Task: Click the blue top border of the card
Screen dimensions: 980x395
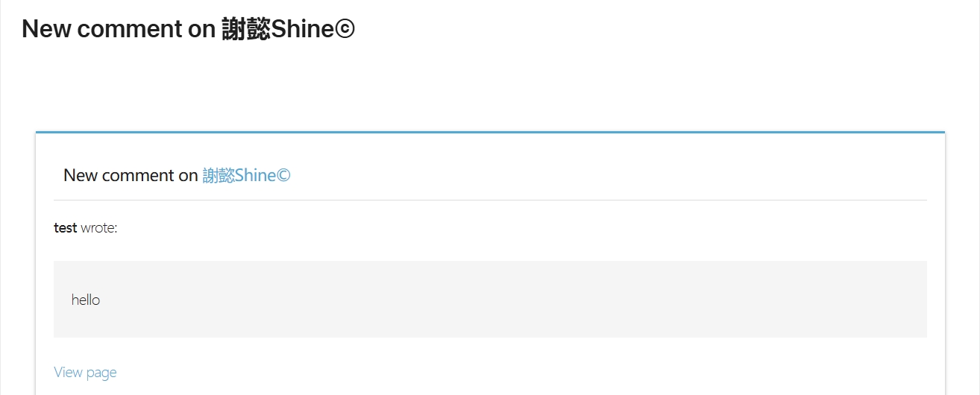Action: coord(490,132)
